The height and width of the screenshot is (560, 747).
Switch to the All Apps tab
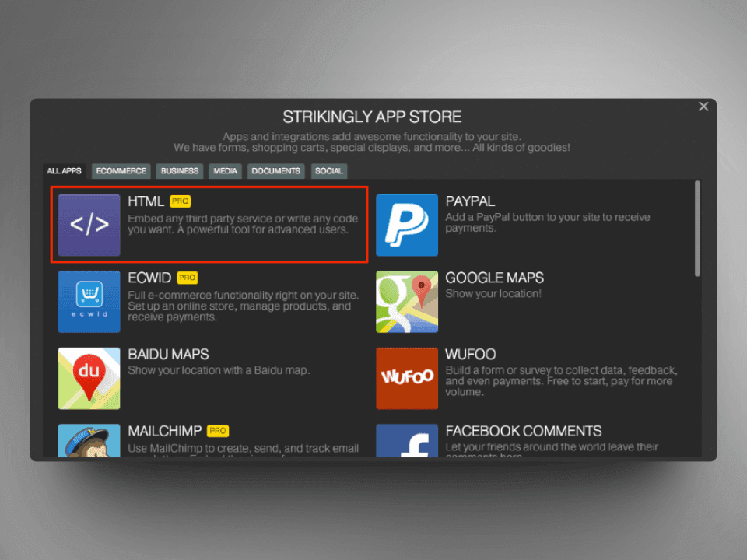(x=64, y=171)
